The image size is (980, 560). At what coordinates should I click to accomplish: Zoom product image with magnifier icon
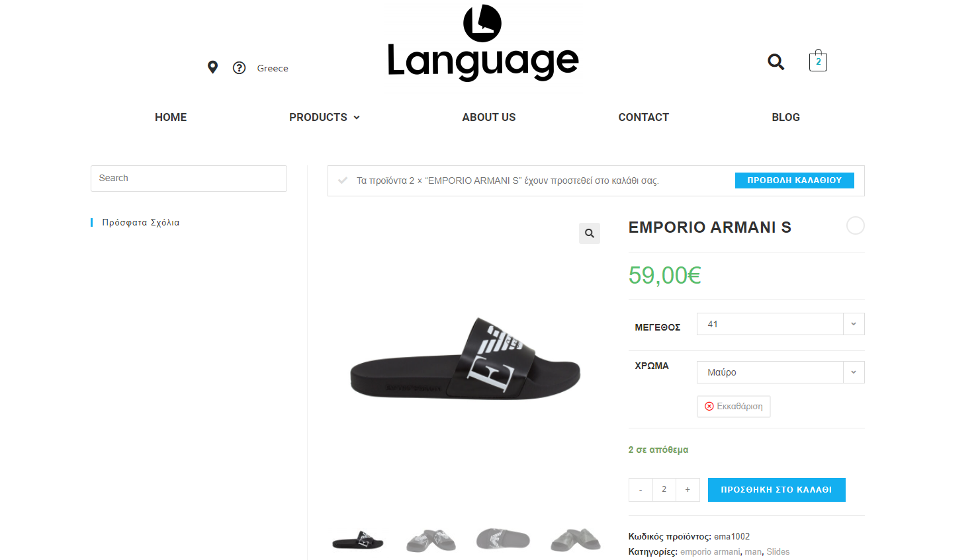[590, 233]
